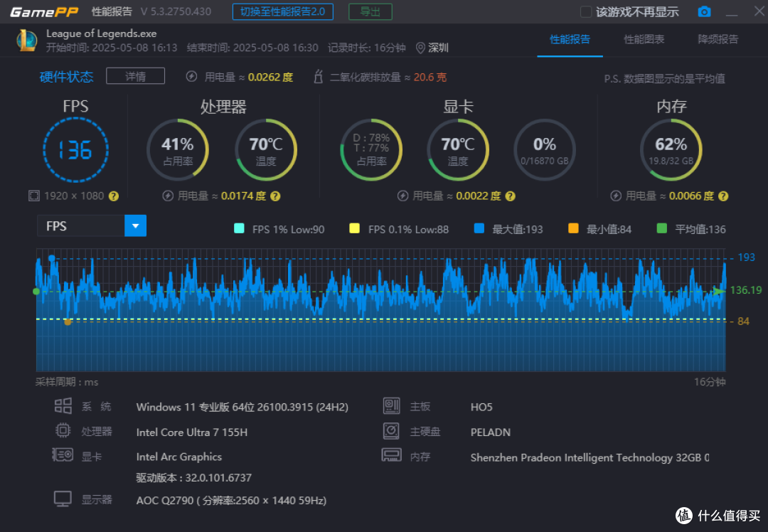768x532 pixels.
Task: Click the memory 62% usage gauge
Action: pos(671,150)
